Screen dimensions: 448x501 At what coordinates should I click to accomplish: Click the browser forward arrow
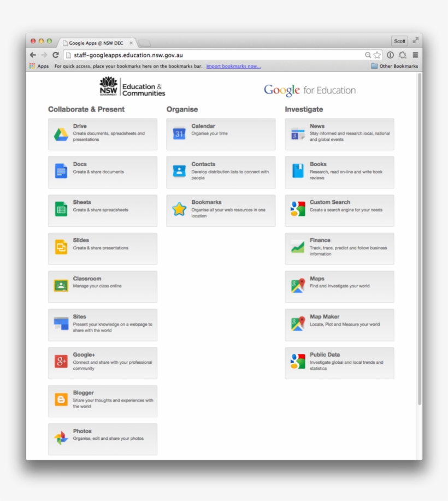[44, 55]
